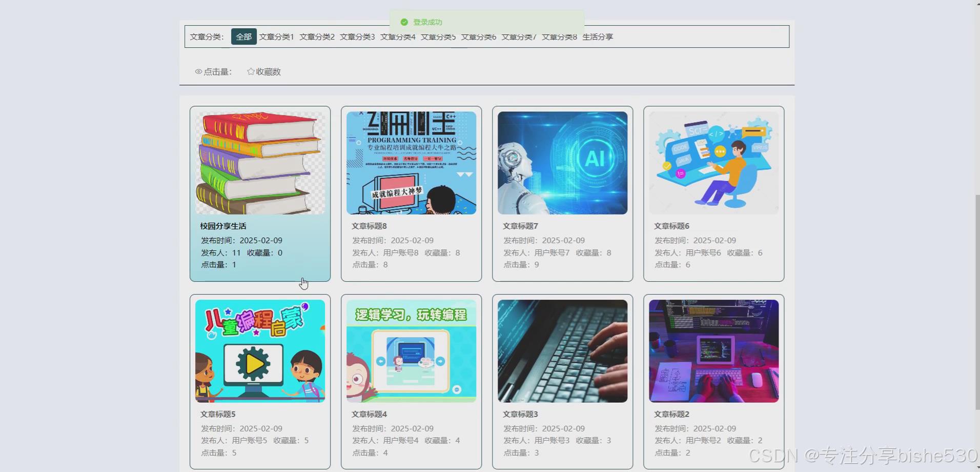Image resolution: width=980 pixels, height=472 pixels.
Task: Click 收藏量：6 on 文章标题6 card
Action: pyautogui.click(x=745, y=252)
